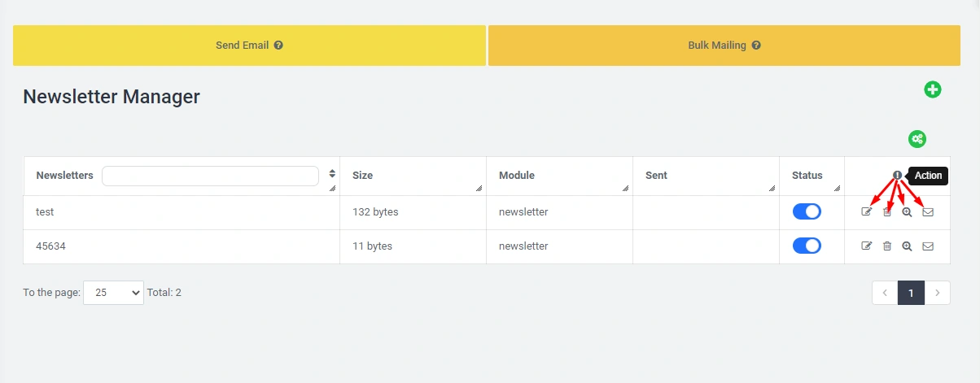Viewport: 980px width, 383px height.
Task: Switch to the Bulk Mailing tab
Action: (x=724, y=46)
